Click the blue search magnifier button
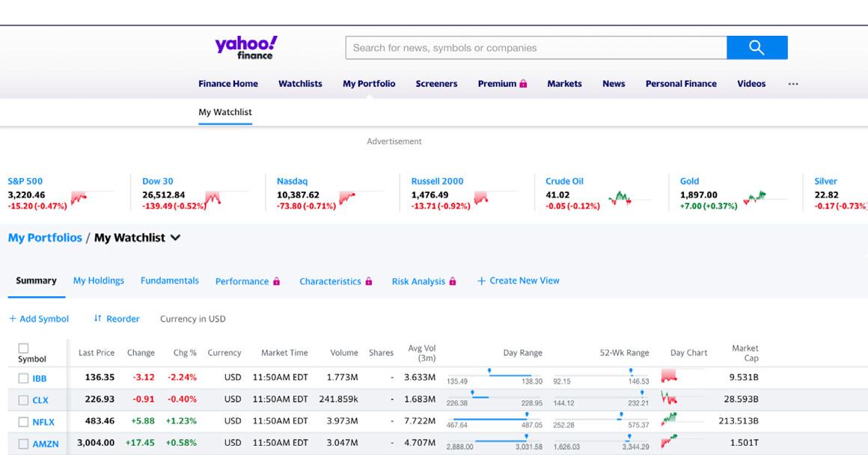 click(x=757, y=48)
